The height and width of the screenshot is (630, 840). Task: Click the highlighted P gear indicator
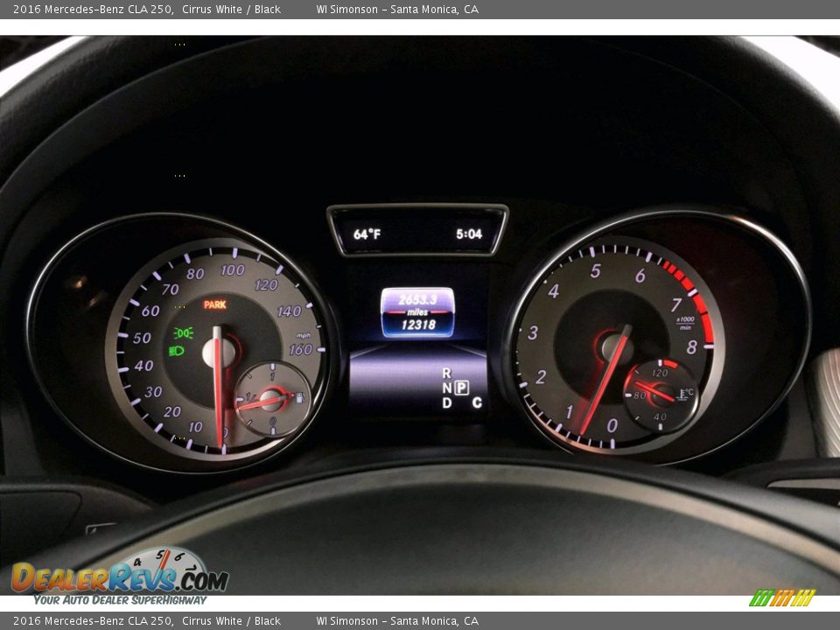tap(462, 388)
